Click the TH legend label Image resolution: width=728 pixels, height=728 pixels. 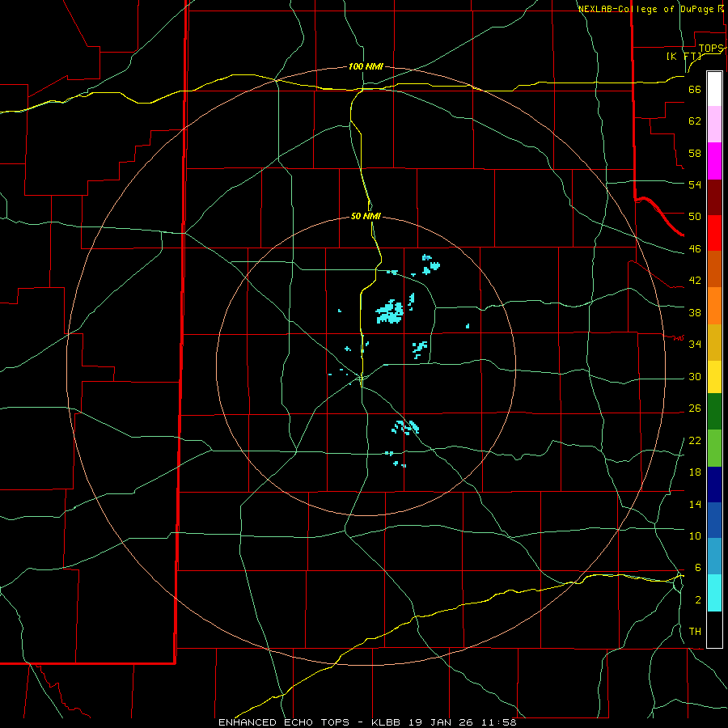pos(695,631)
